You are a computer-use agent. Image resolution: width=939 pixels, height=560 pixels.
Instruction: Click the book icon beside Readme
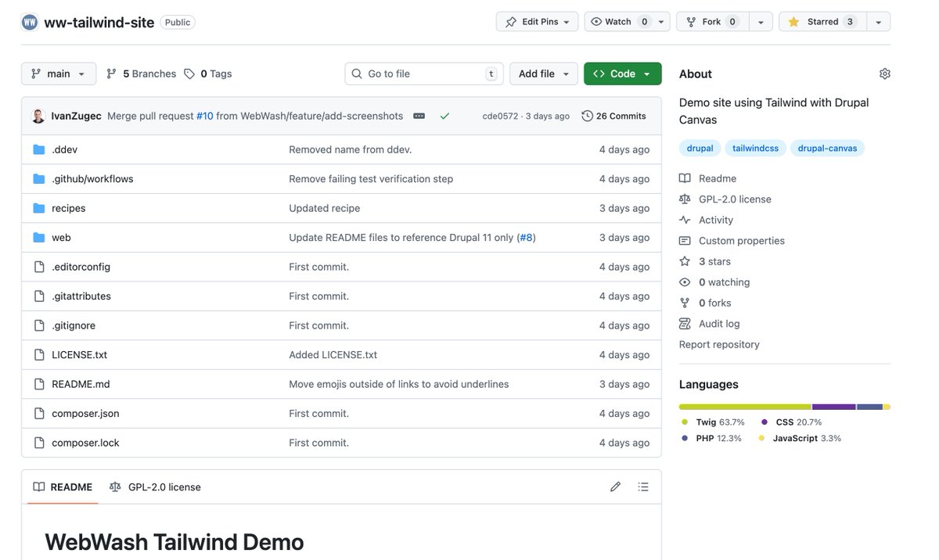tap(685, 178)
